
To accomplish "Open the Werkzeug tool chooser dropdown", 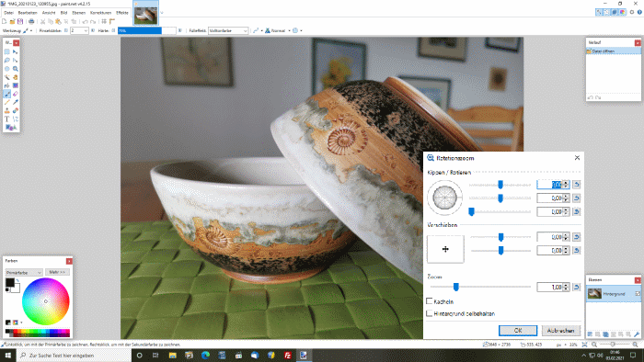I will pos(28,30).
